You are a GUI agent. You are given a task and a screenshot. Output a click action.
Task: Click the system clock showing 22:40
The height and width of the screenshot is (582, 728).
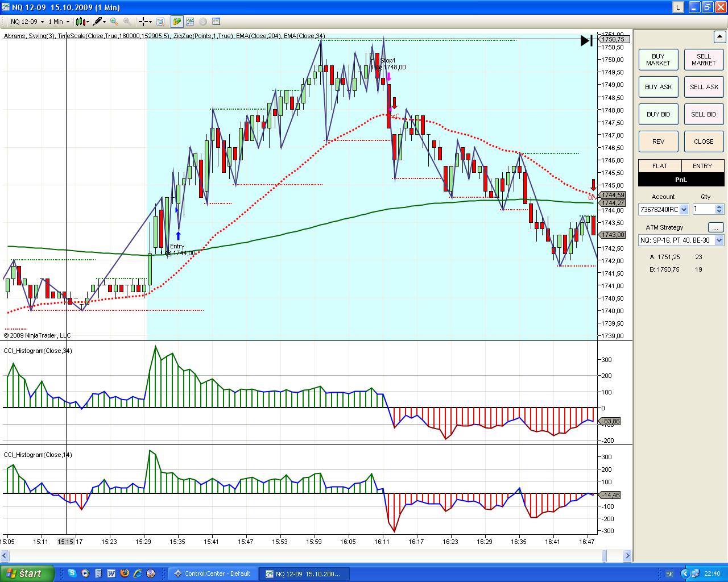pos(712,574)
